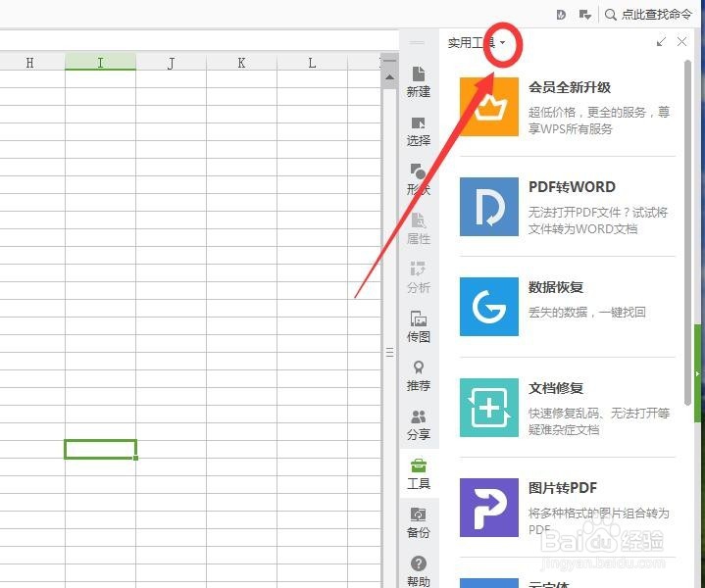Open the 图片转PDF title link
The width and height of the screenshot is (705, 588).
(x=563, y=488)
